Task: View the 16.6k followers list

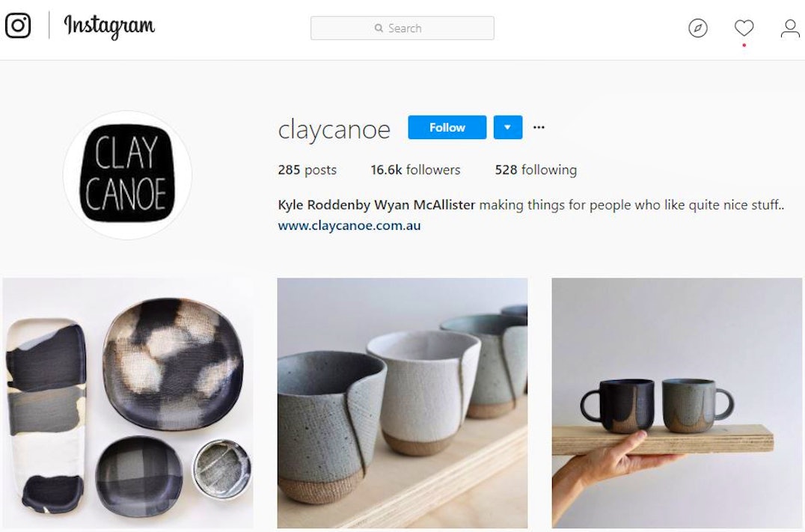Action: click(x=415, y=170)
